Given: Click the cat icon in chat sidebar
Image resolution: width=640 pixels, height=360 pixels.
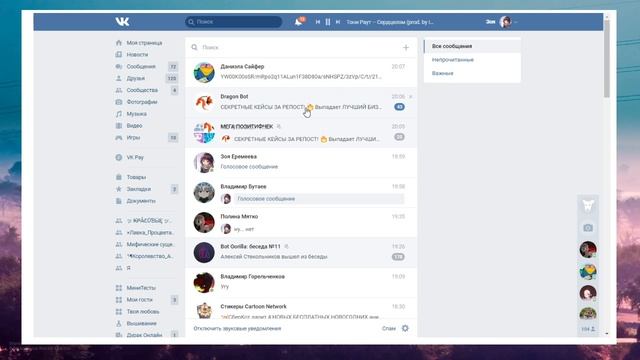Looking at the screenshot, I should [588, 206].
